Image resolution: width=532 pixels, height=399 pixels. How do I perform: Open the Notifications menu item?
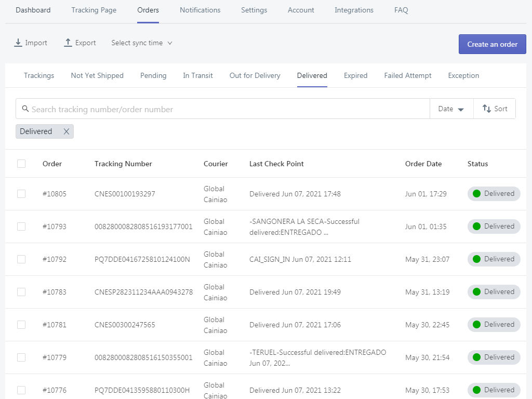click(200, 10)
